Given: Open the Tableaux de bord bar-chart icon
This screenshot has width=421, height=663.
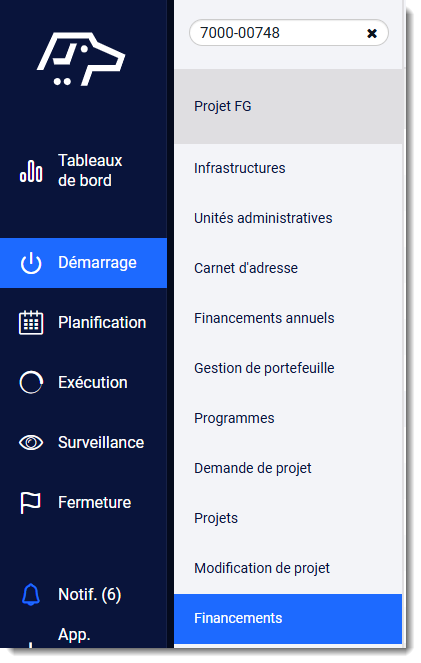Looking at the screenshot, I should pyautogui.click(x=31, y=171).
